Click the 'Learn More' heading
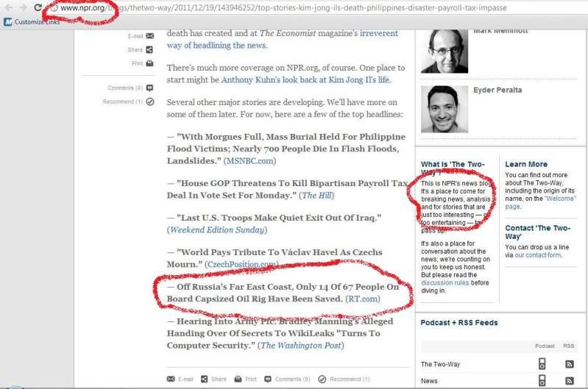 point(526,164)
